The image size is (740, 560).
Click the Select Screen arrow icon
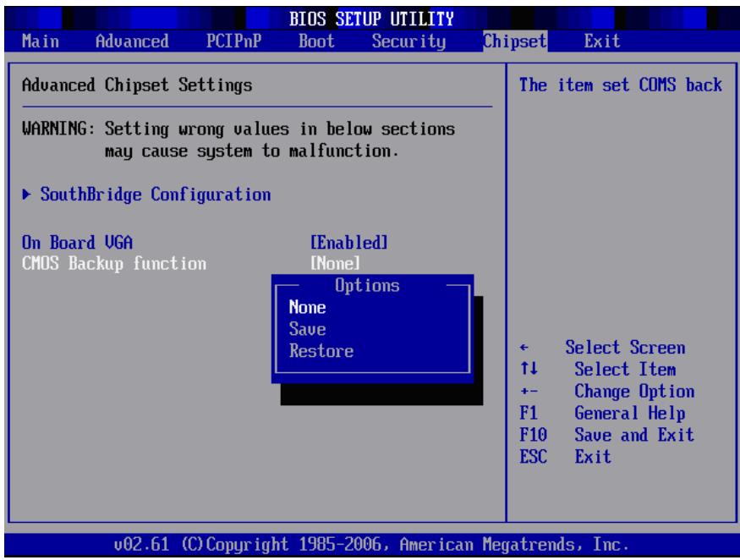point(523,348)
